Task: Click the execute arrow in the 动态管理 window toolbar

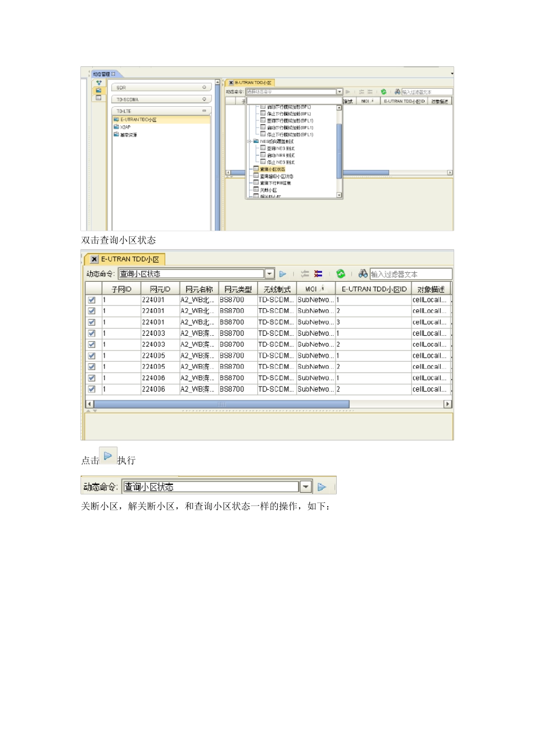Action: click(348, 92)
